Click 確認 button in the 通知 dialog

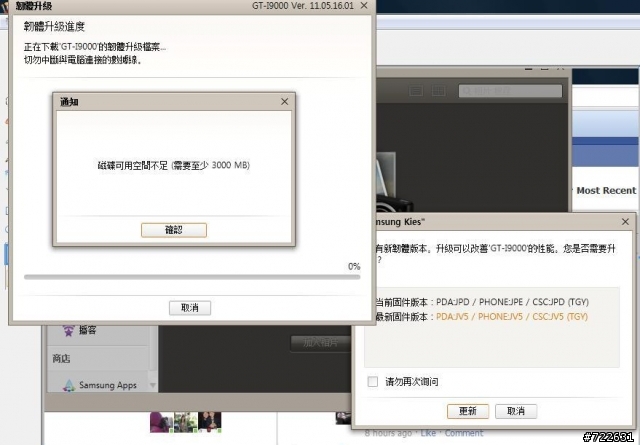[174, 230]
